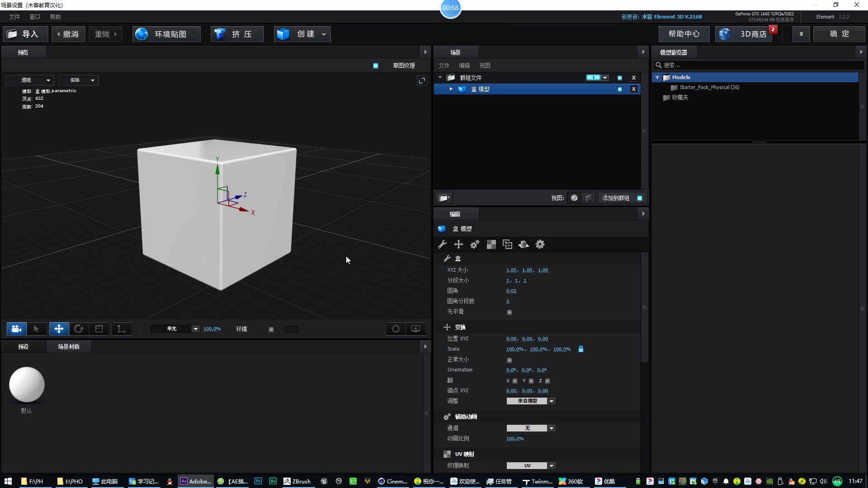Open the 透视 view dropdown

[30, 80]
